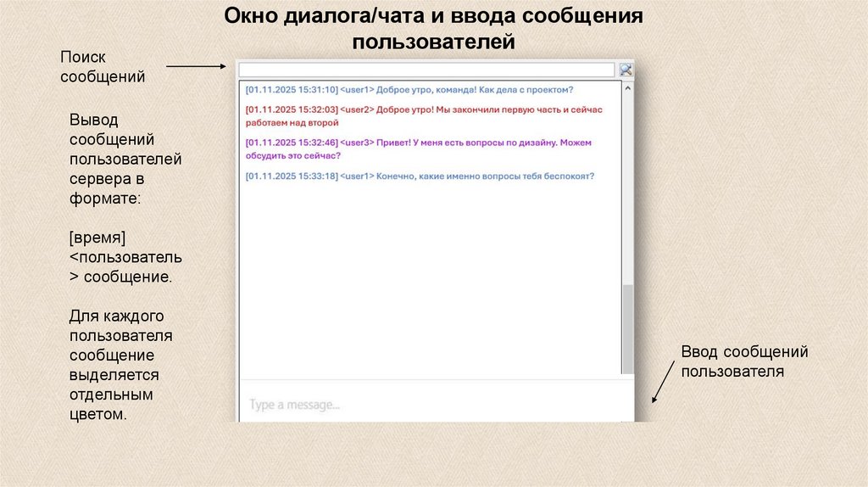Select user3 message about вопросы по дизайну
Image resolution: width=868 pixels, height=487 pixels.
click(418, 149)
